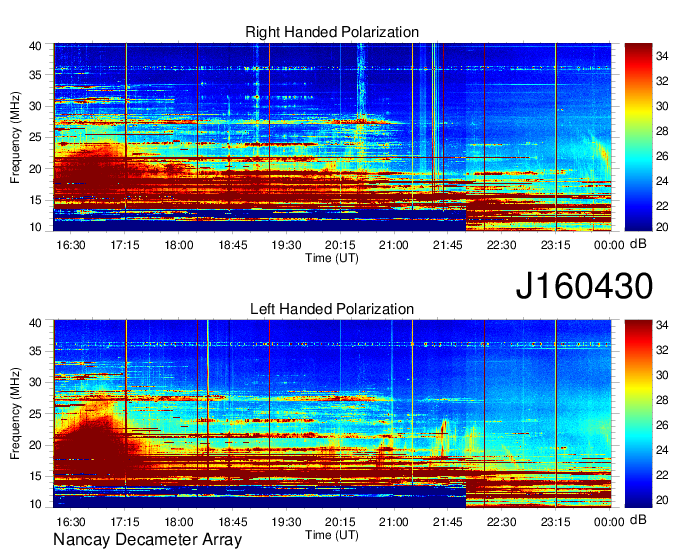Click the 22 value on Right Handed color bar

662,206
